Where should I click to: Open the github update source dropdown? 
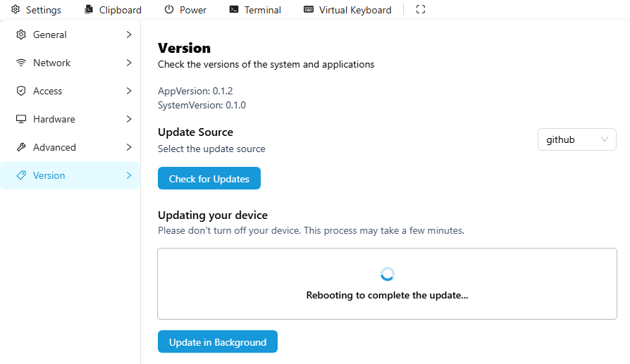coord(576,139)
